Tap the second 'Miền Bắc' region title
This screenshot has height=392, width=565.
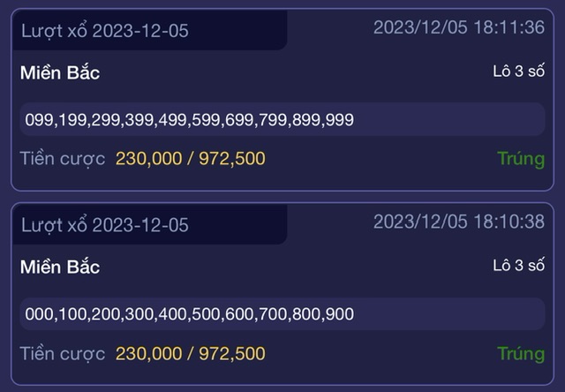coord(60,267)
